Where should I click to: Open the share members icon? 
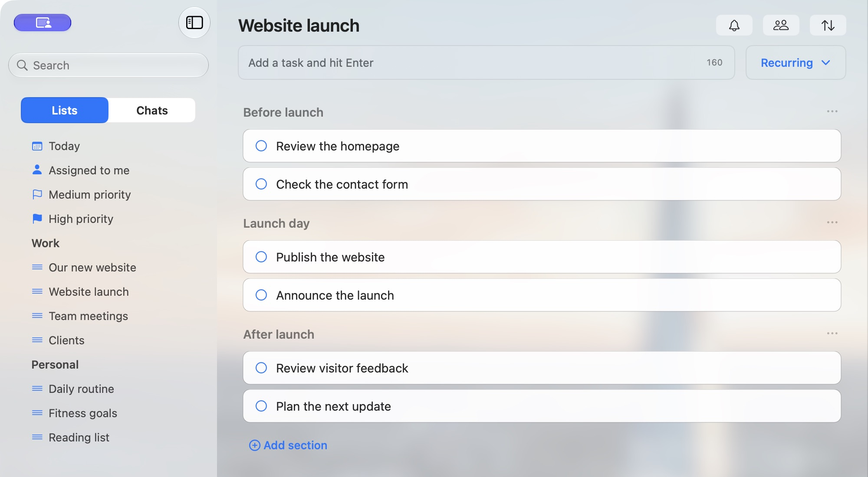[x=781, y=25]
